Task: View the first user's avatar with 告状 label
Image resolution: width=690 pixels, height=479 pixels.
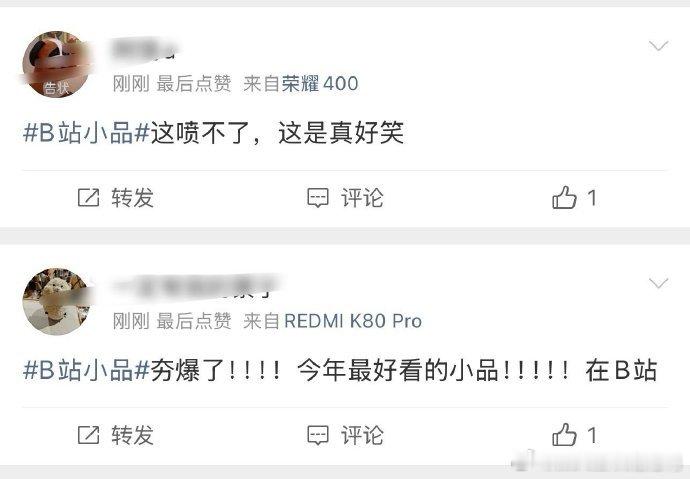Action: click(56, 64)
